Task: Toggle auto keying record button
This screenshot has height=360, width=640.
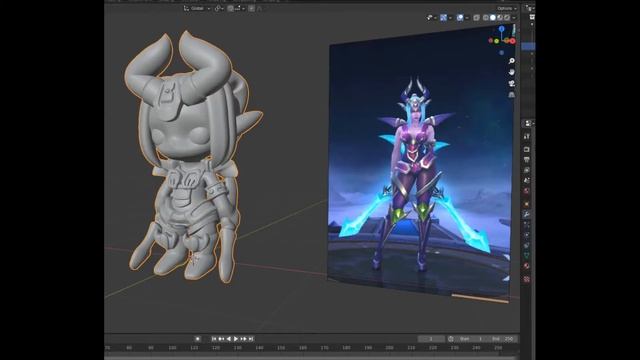Action: 198,339
